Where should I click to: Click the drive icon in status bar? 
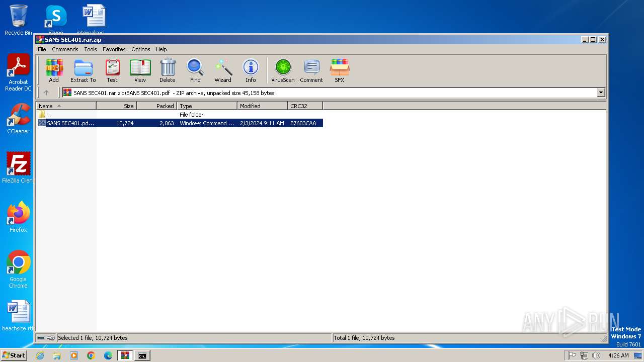point(41,338)
